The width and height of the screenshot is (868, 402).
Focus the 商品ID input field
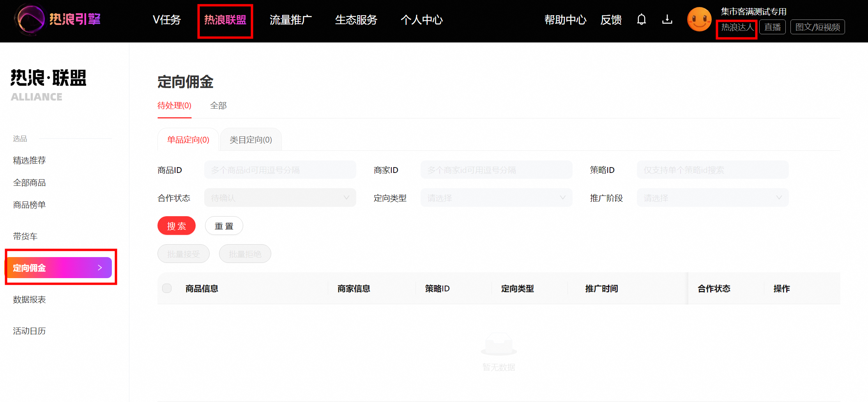click(x=280, y=170)
